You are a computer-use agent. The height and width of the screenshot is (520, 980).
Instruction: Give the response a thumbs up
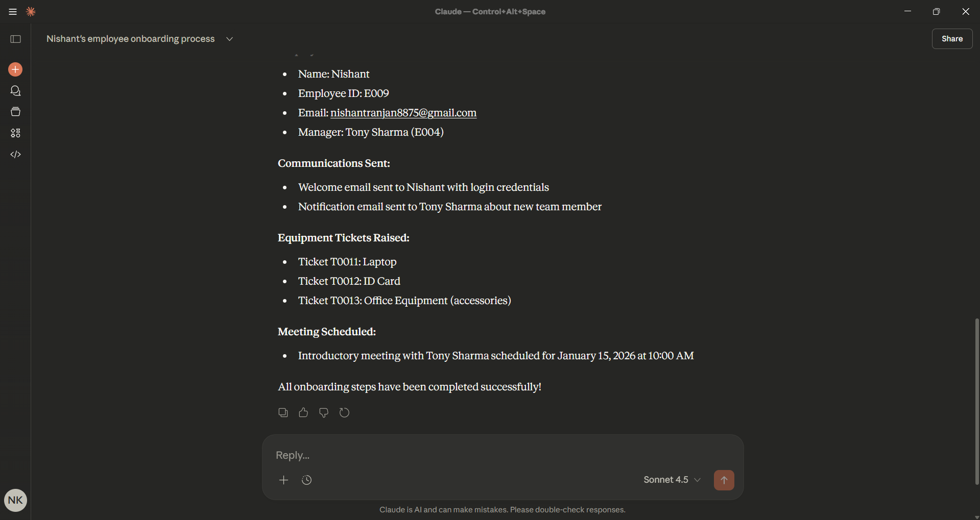303,412
